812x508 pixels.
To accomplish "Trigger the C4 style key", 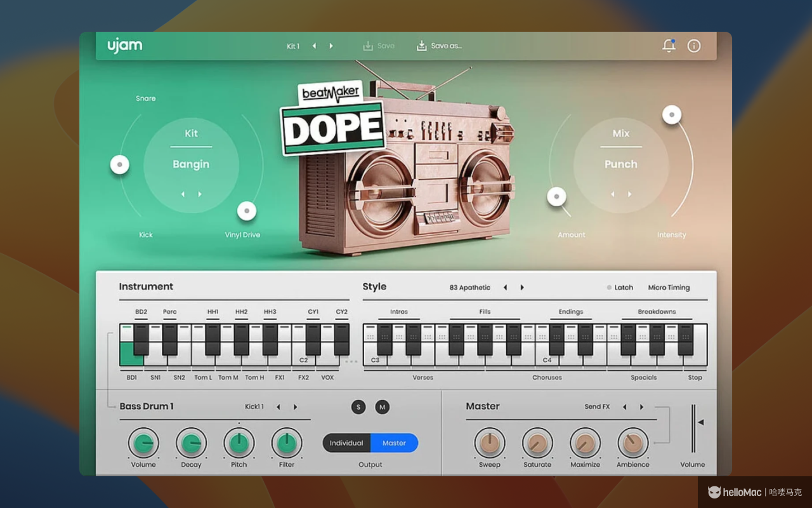I will point(547,360).
